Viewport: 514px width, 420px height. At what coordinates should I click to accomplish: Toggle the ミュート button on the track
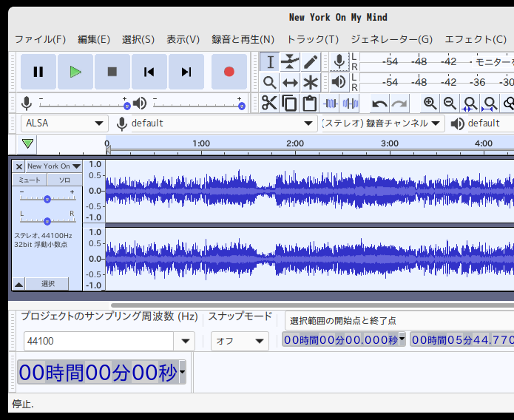tap(30, 180)
